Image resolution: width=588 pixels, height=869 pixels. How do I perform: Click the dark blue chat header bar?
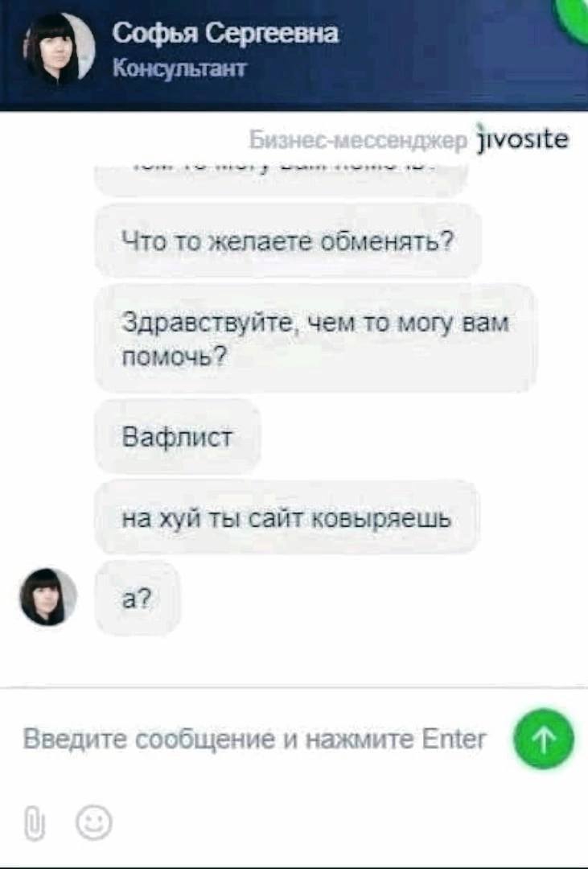pyautogui.click(x=294, y=56)
